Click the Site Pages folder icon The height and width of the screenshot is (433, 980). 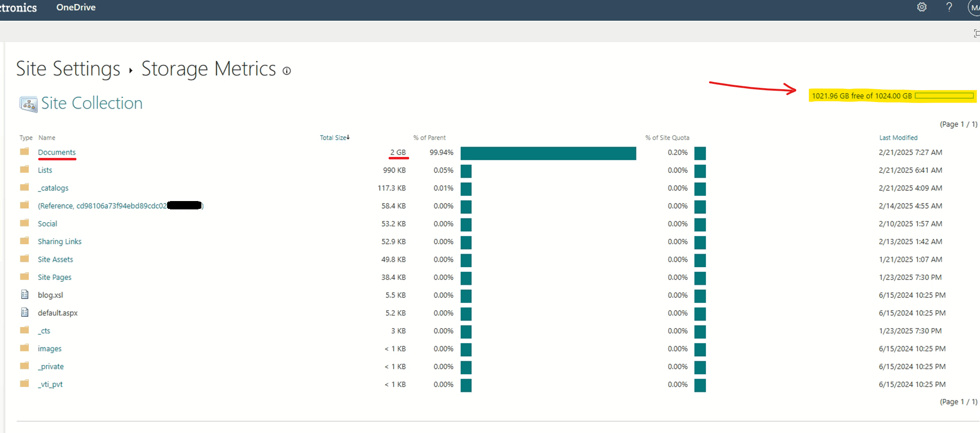point(24,277)
